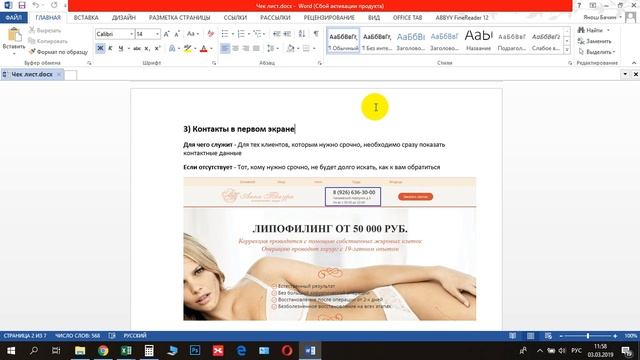Click the text effects icon
Image resolution: width=640 pixels, height=360 pixels.
coord(172,49)
